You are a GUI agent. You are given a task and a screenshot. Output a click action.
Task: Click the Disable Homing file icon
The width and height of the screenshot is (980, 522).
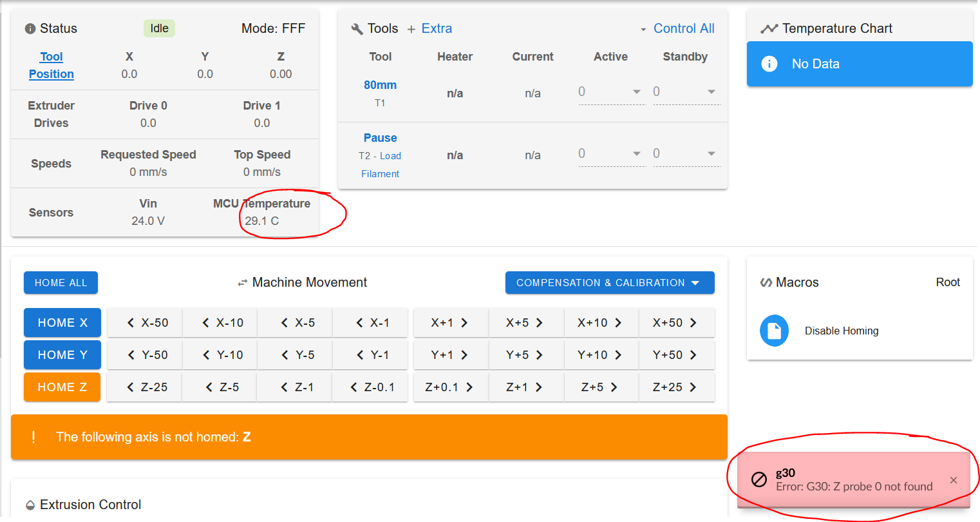[774, 331]
